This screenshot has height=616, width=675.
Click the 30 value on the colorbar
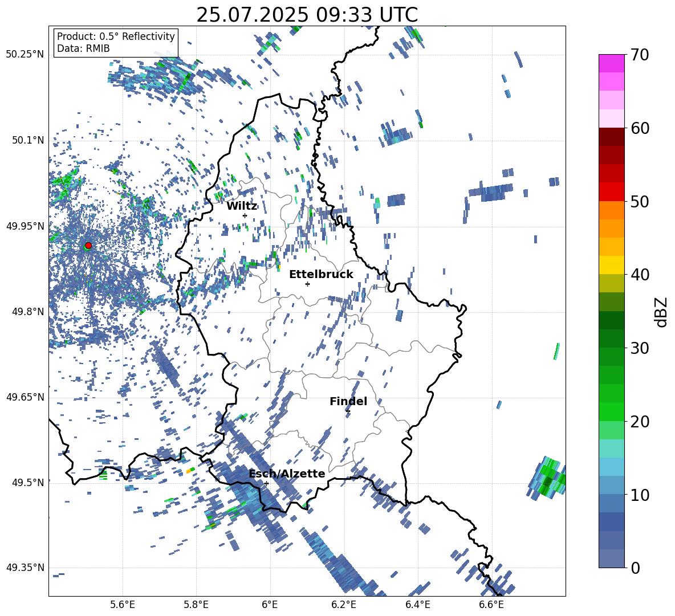(640, 348)
